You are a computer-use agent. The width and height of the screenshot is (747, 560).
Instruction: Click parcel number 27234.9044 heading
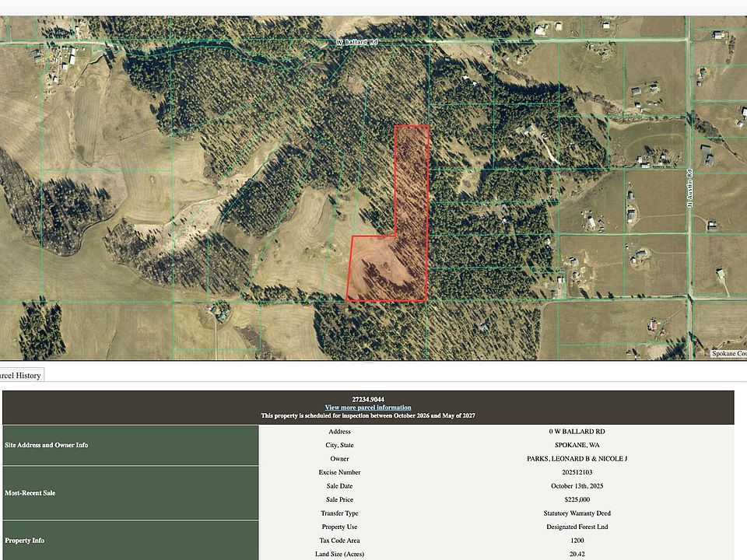point(368,400)
